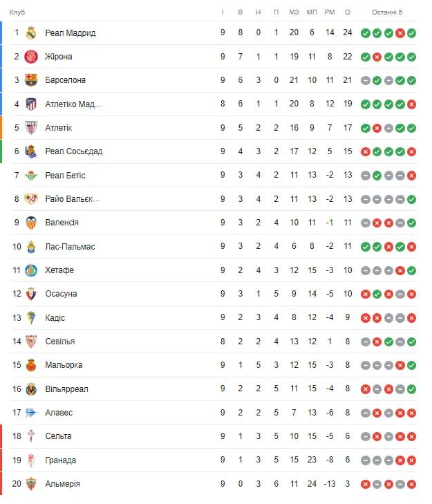Click Almería's most recent red loss icon
The image size is (432, 504).
pyautogui.click(x=411, y=484)
